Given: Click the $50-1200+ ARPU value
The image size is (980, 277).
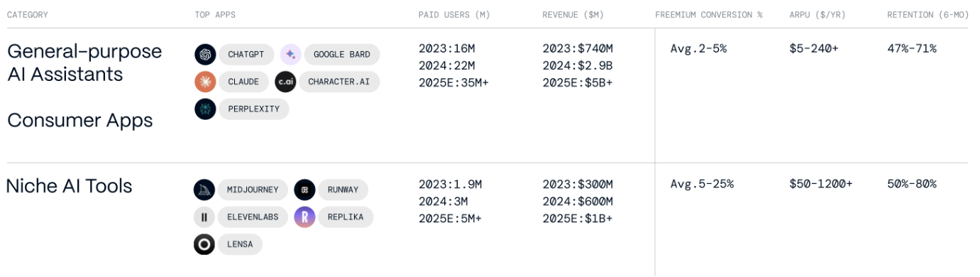Looking at the screenshot, I should click(x=821, y=184).
